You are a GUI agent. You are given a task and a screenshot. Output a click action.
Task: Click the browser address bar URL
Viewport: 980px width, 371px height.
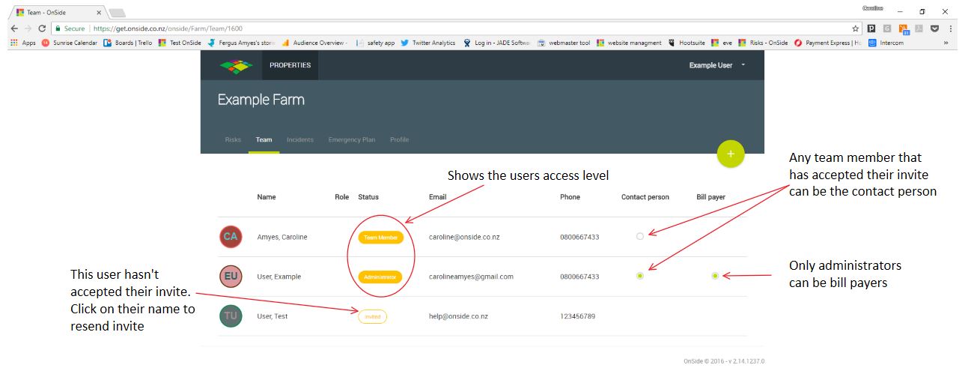coord(449,28)
